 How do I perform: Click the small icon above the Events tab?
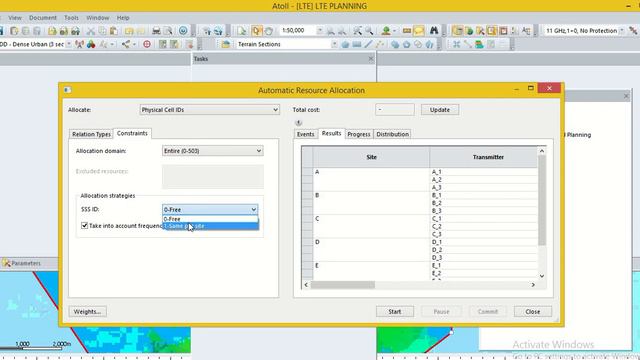tap(298, 122)
